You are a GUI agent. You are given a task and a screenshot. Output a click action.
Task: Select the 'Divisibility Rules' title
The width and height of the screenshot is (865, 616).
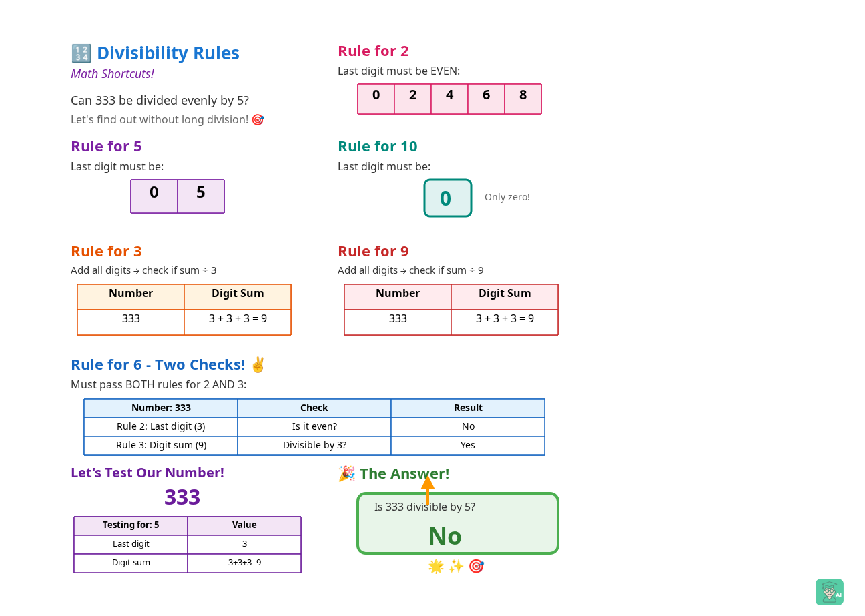click(168, 53)
